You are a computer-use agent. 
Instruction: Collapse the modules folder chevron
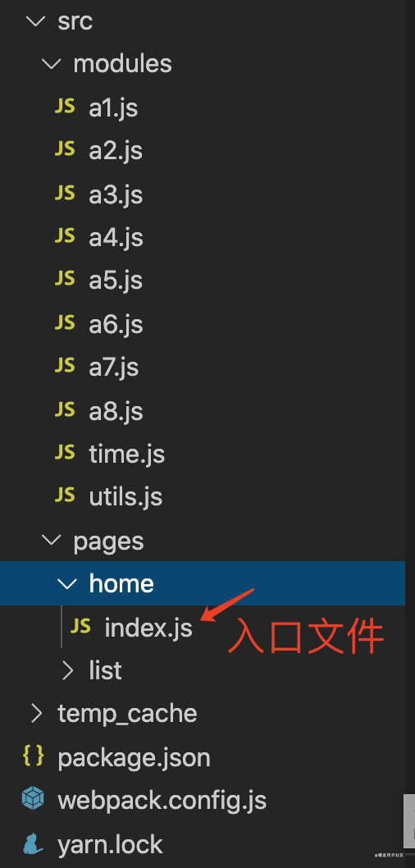52,64
